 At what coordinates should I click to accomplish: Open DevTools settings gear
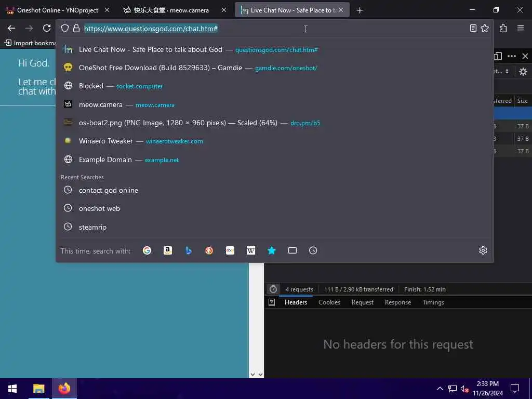coord(523,72)
